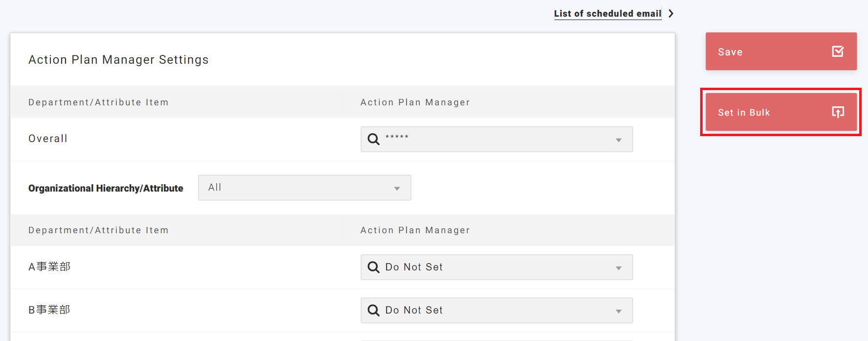Open the List of scheduled email link

tap(607, 14)
